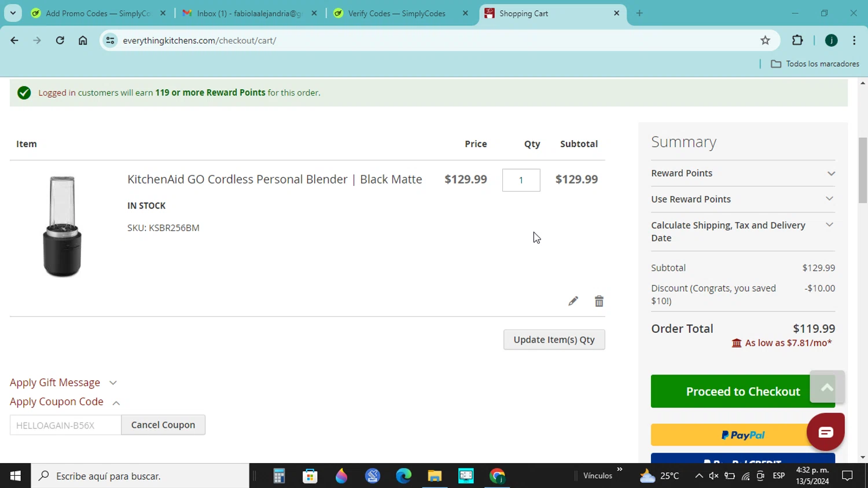This screenshot has height=488, width=868.
Task: Click the green success checkmark icon
Action: pos(24,93)
